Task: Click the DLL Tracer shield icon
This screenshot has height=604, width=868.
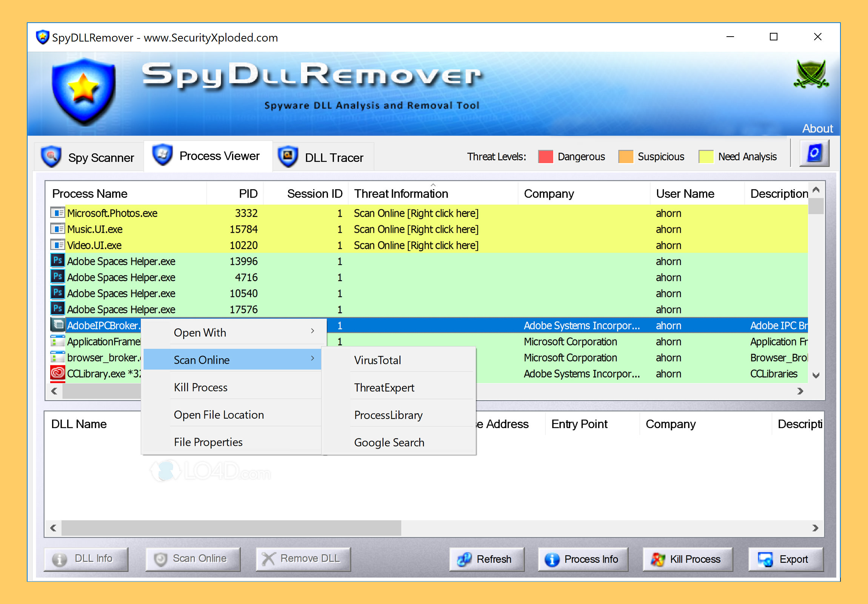Action: 288,156
